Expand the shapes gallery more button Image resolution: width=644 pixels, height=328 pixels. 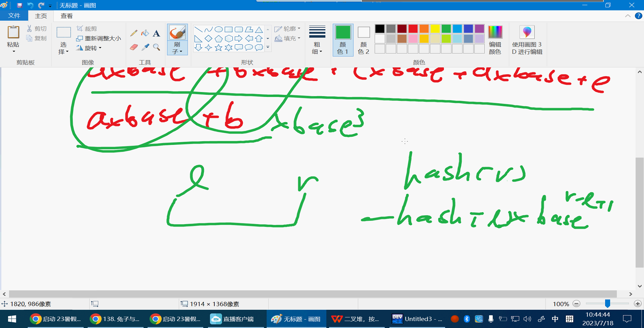(x=268, y=47)
